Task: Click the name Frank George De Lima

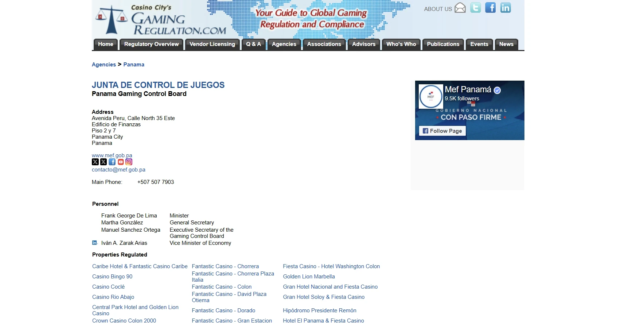Action: [x=129, y=216]
